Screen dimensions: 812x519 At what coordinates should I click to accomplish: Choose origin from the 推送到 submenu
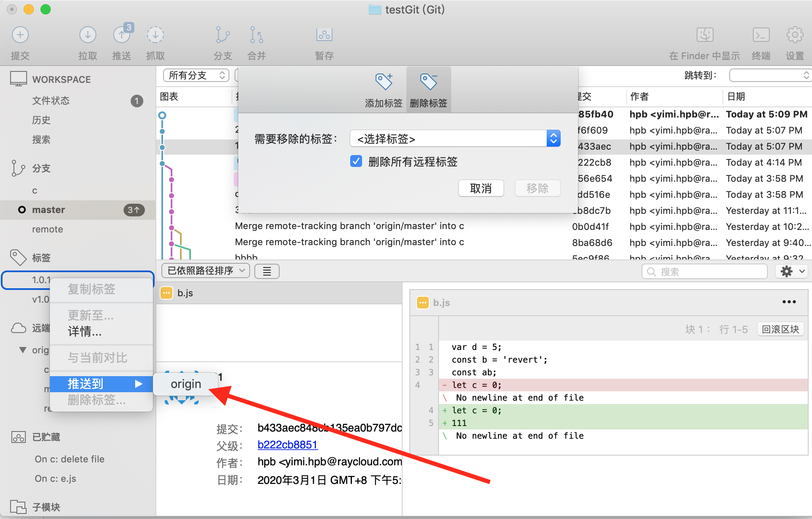pyautogui.click(x=185, y=384)
